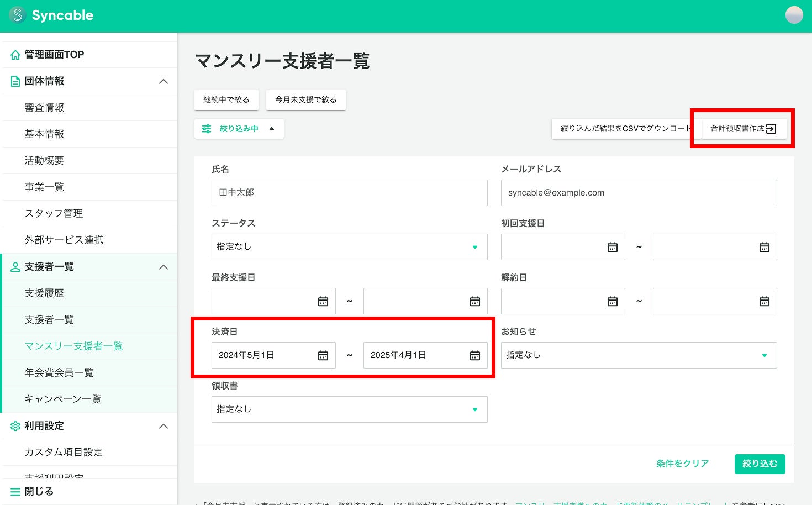Open 基本情報 in the sidebar

[x=44, y=134]
